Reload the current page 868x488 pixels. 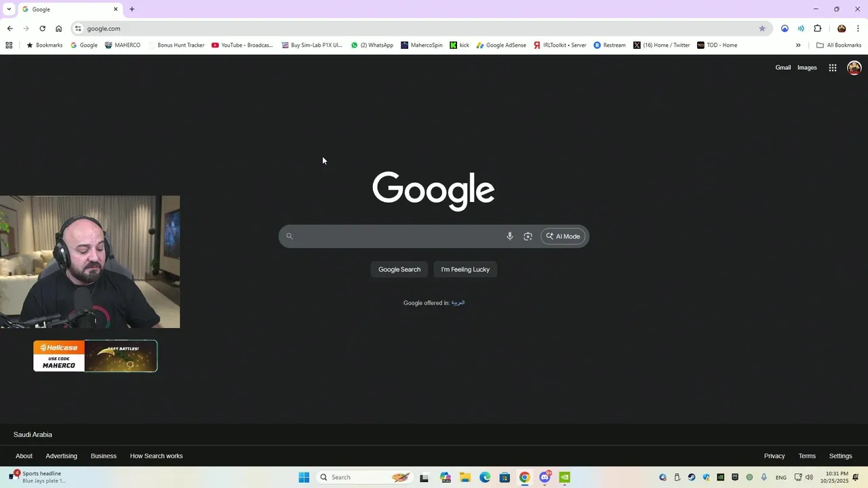[x=42, y=28]
